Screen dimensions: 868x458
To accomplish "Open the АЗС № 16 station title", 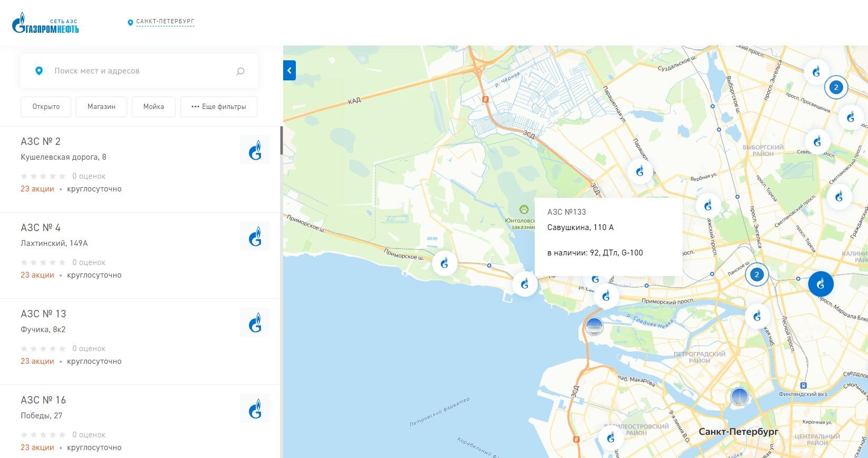I will tap(43, 400).
